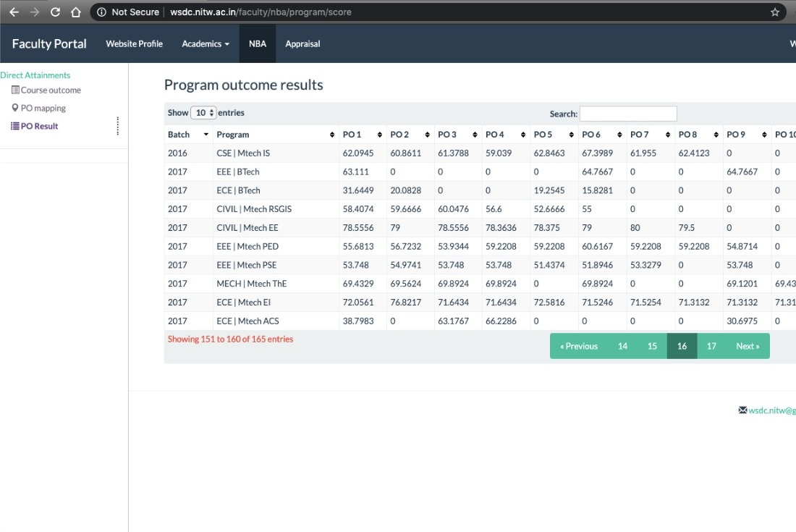Go back using the browser back arrow

14,12
